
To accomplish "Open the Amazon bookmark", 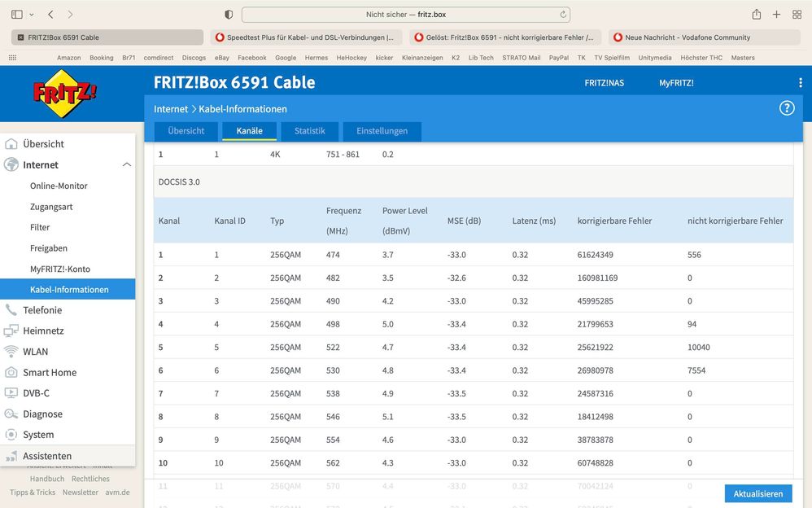I will (x=69, y=58).
